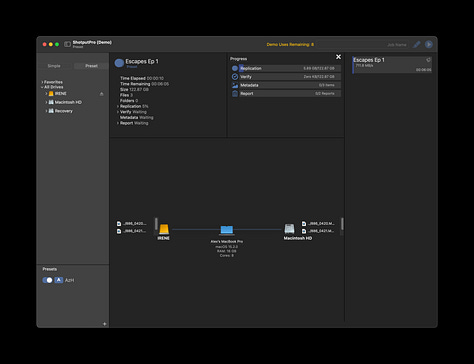Click the refresh icon on Escapes Ep 1 job card
This screenshot has width=474, height=364.
(428, 60)
